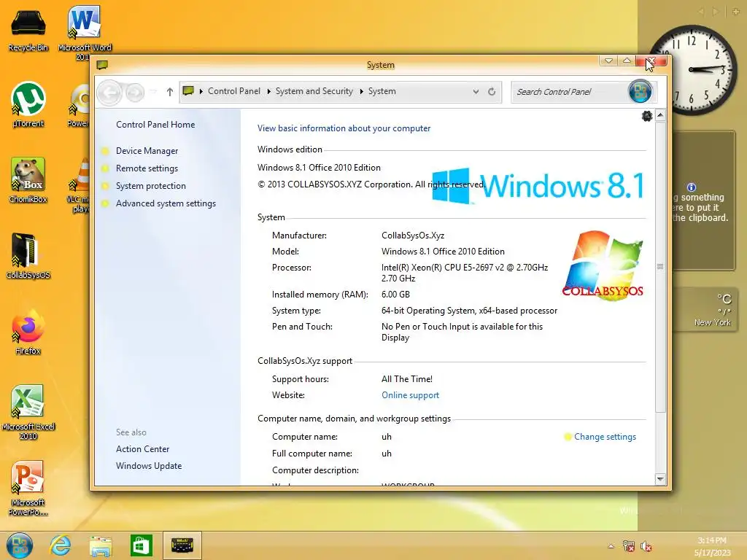Click the network status tray icon
The height and width of the screenshot is (560, 747).
[x=628, y=546]
